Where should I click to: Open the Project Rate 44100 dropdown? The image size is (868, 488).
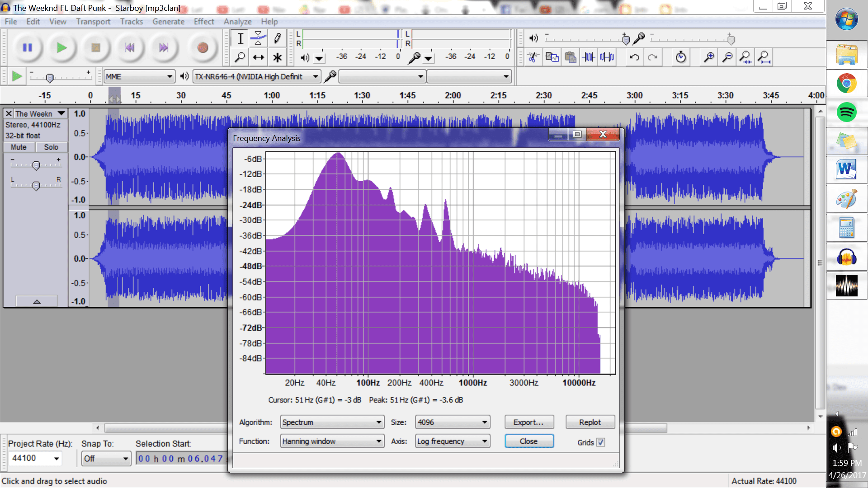click(x=35, y=458)
